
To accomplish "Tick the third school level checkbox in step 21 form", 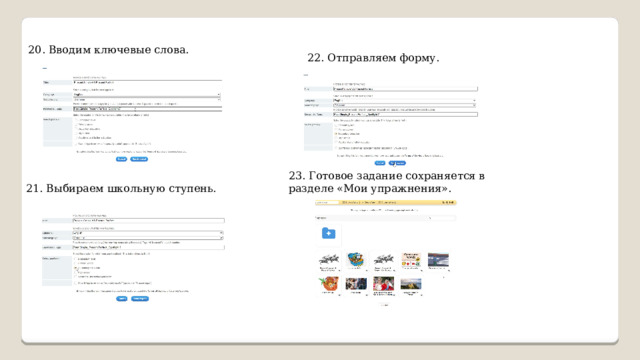I will [76, 268].
